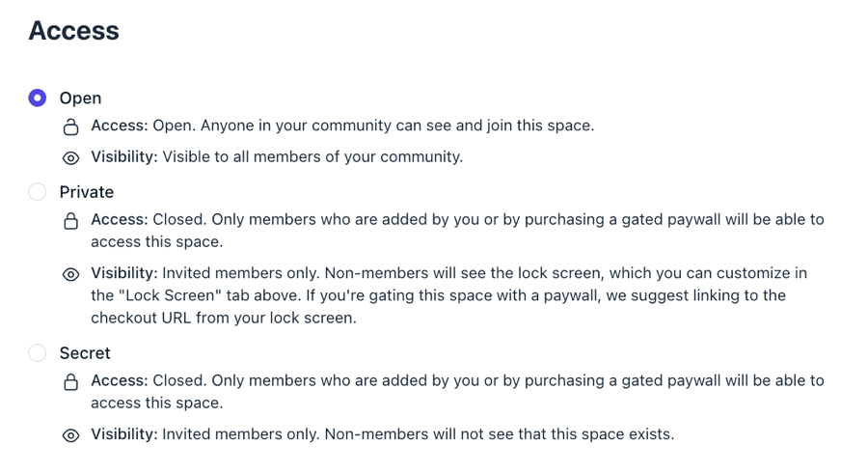Click the lock icon under Private
This screenshot has height=473, width=868.
coord(70,221)
